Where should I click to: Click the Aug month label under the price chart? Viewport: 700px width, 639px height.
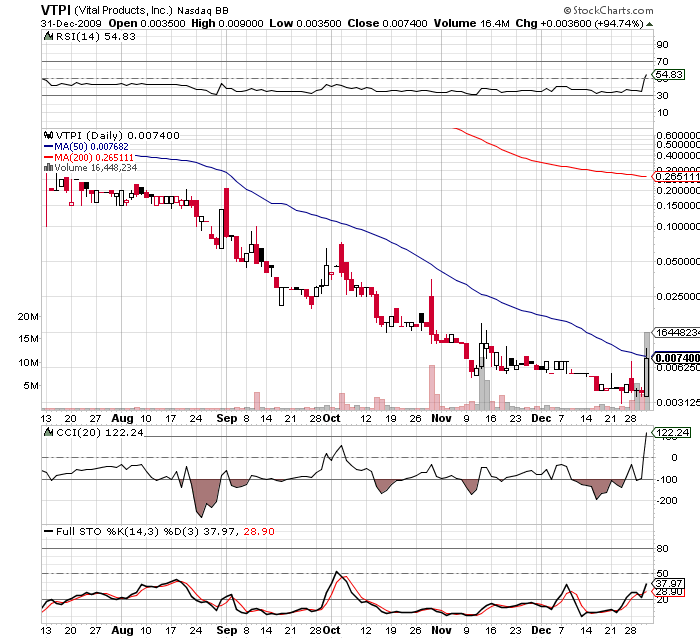coord(122,418)
